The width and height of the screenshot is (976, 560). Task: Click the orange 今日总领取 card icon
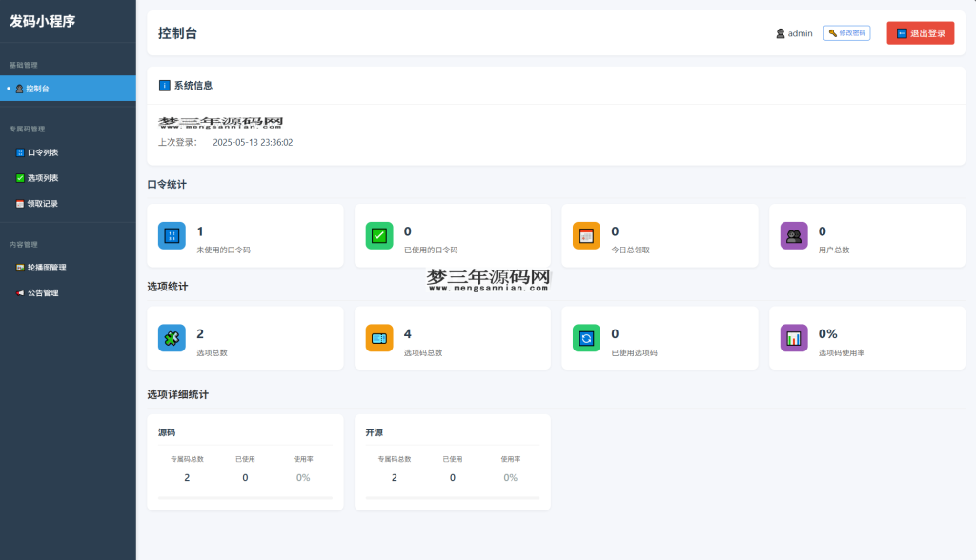pyautogui.click(x=585, y=235)
